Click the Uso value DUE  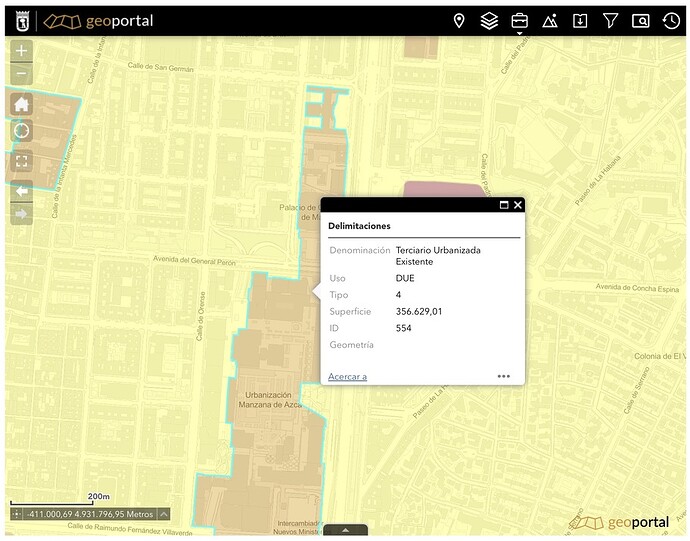pos(405,278)
